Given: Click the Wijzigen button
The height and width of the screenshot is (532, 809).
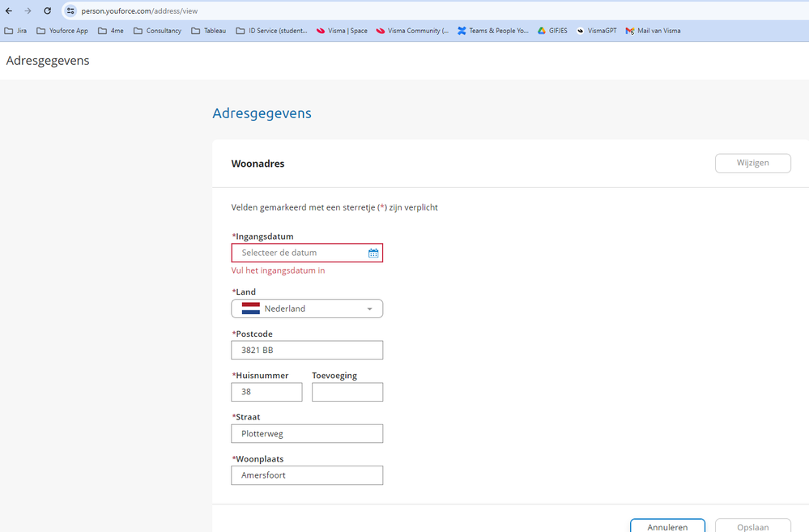Looking at the screenshot, I should (x=753, y=163).
